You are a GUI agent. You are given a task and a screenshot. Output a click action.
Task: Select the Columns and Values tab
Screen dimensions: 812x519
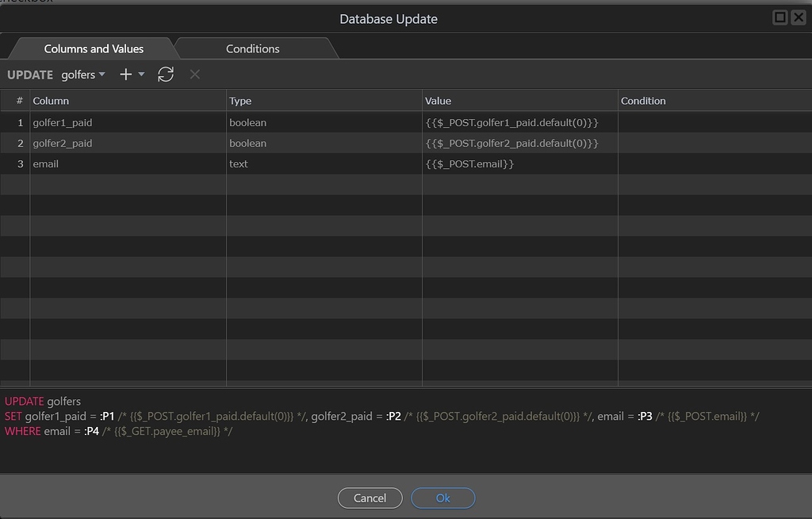click(x=94, y=48)
